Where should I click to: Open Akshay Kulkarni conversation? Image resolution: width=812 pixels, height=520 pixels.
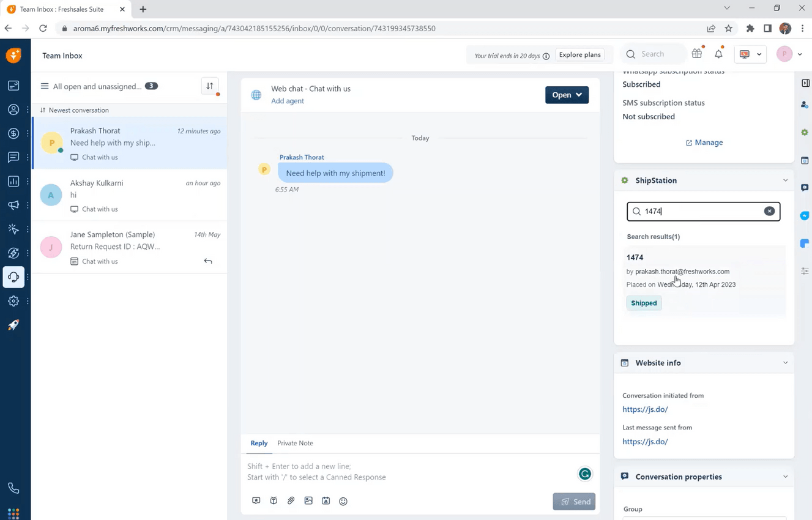(x=130, y=195)
